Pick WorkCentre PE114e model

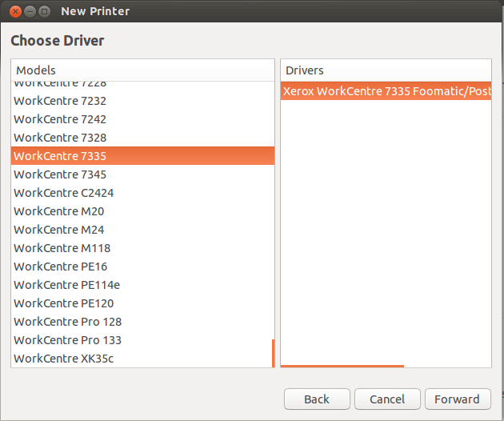142,285
